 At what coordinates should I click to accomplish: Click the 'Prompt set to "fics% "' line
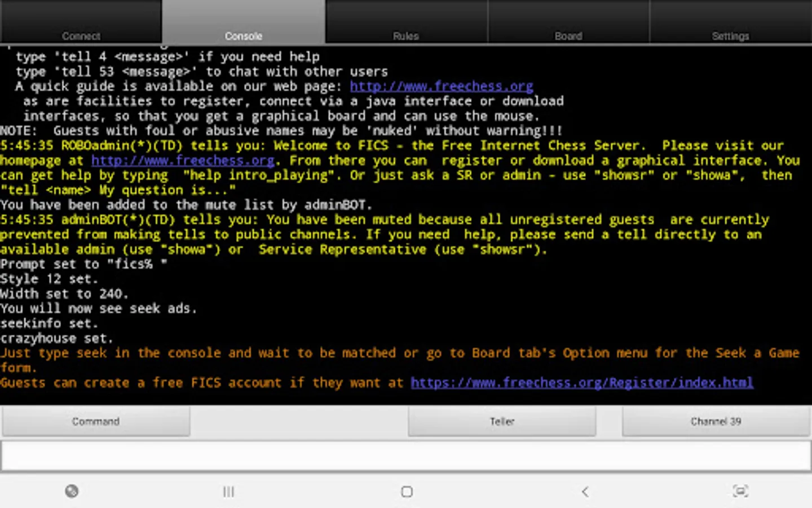83,264
